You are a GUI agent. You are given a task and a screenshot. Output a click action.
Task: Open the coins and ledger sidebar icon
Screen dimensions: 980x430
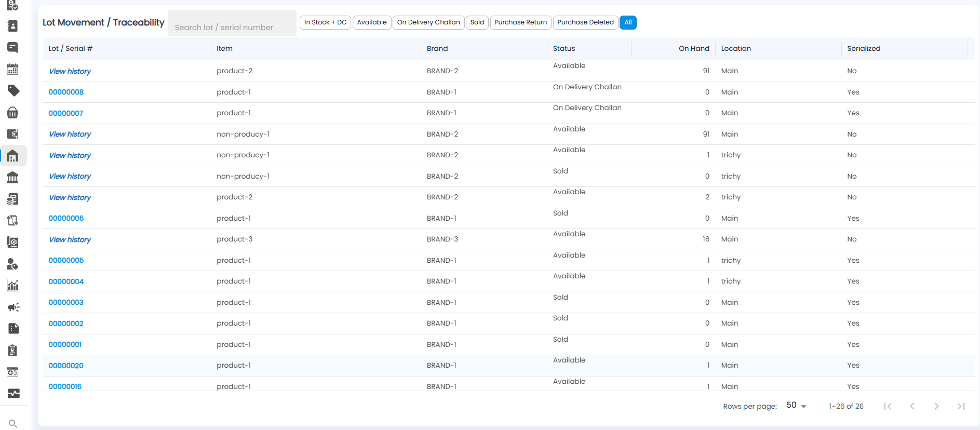(13, 199)
